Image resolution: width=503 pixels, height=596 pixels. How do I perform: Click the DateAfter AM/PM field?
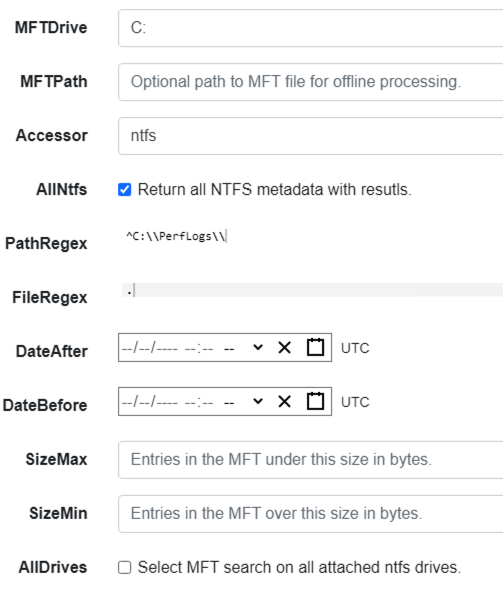[229, 348]
